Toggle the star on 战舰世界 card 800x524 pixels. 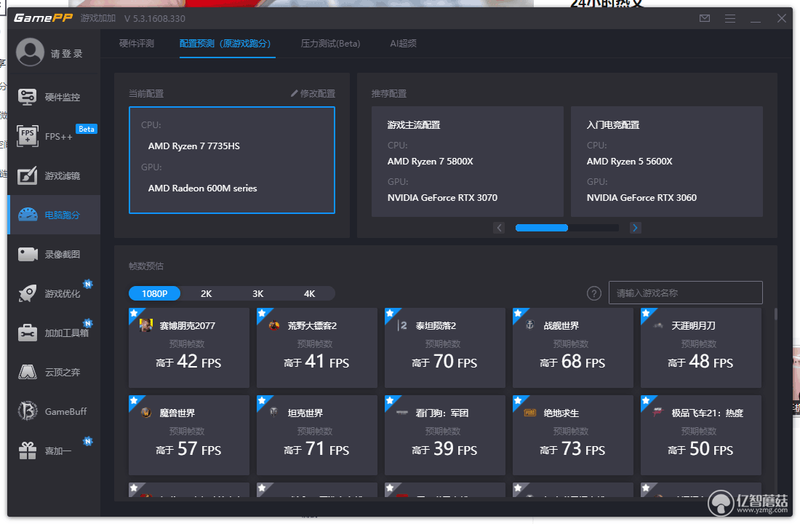pos(518,313)
